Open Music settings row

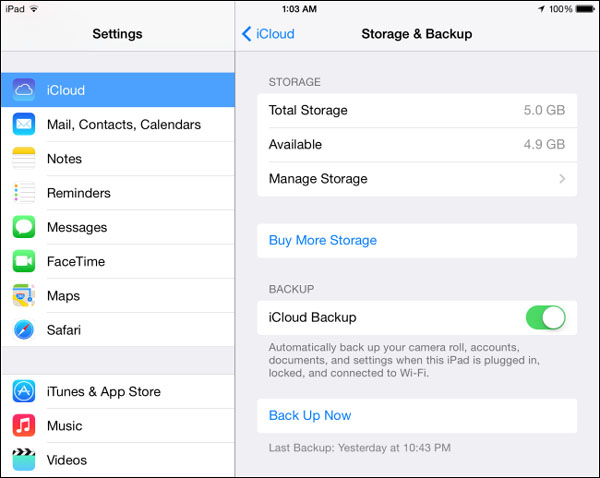(118, 426)
